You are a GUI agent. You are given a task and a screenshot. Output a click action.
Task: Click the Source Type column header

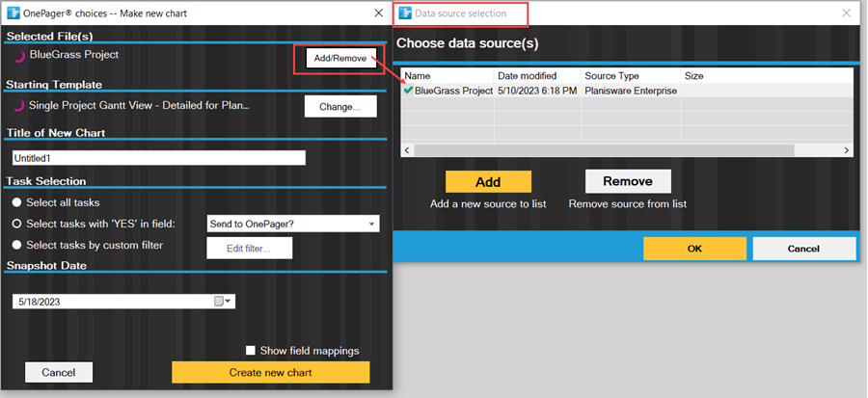point(631,76)
